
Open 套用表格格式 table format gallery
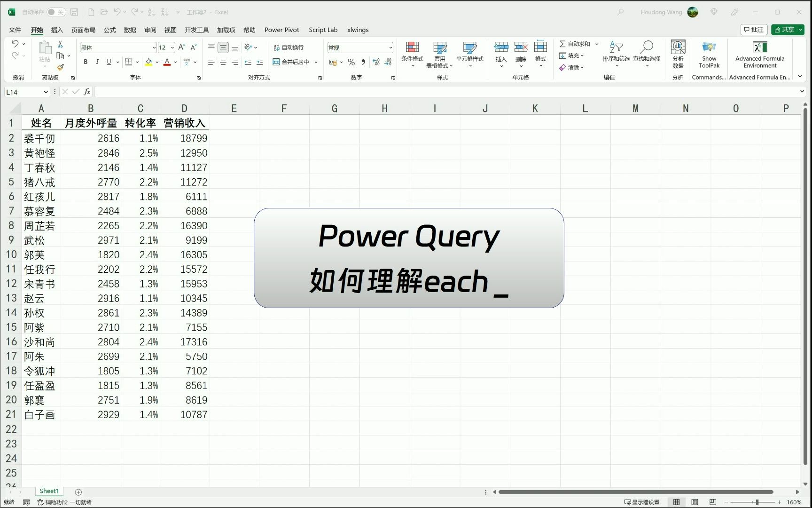pyautogui.click(x=439, y=54)
